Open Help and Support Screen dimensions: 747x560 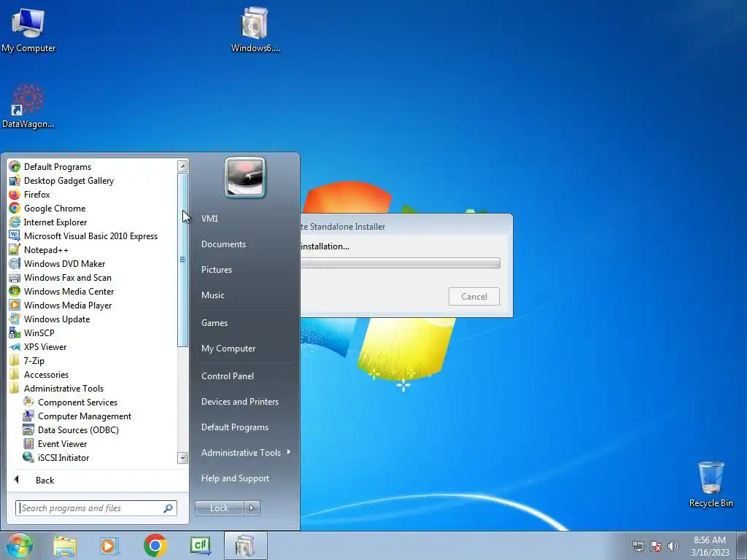[x=235, y=478]
